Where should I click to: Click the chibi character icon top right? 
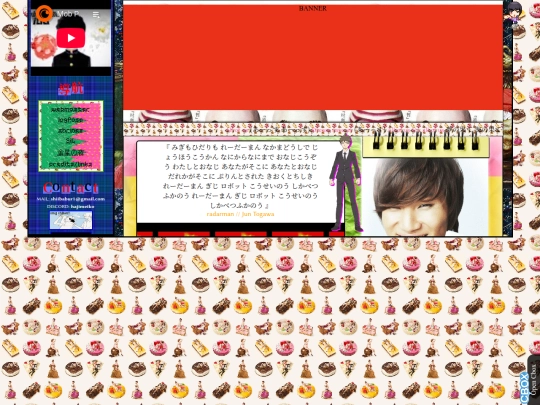pos(514,14)
